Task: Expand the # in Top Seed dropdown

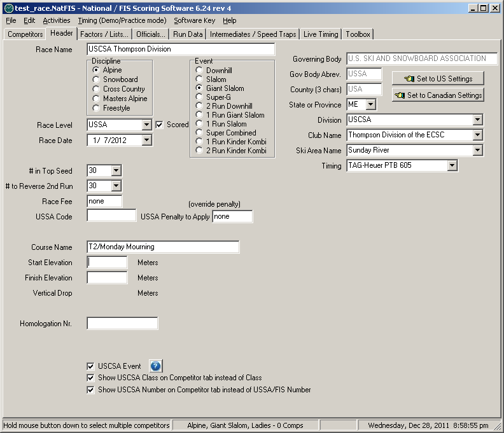Action: click(116, 170)
